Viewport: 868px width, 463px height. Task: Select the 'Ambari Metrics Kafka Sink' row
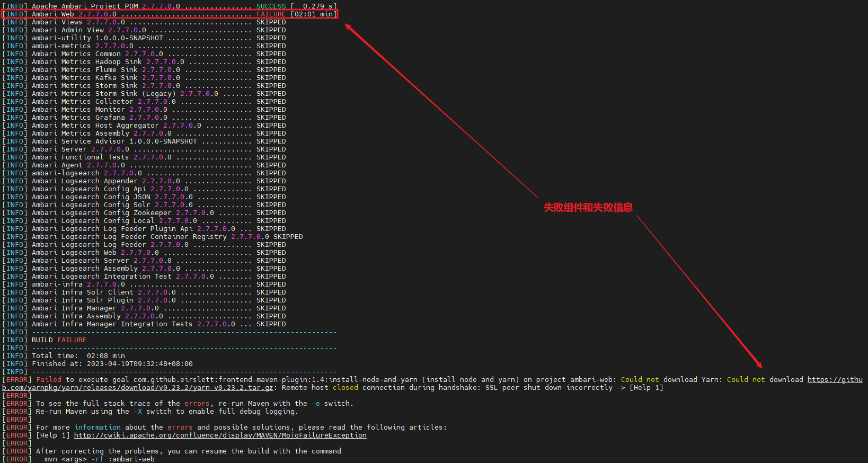(x=144, y=78)
